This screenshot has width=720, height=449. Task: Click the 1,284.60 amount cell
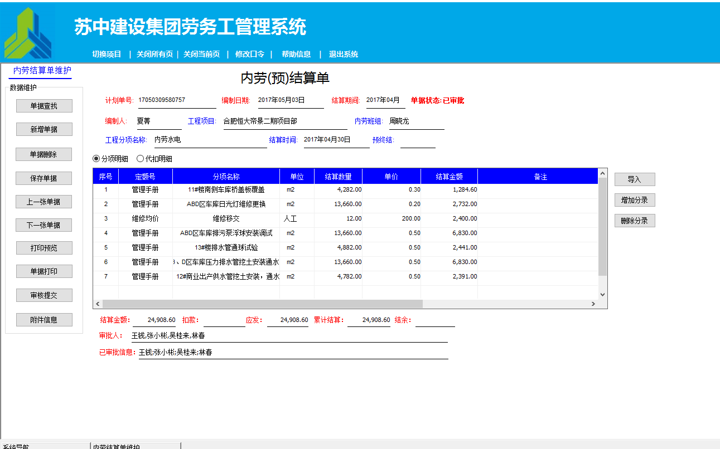449,190
